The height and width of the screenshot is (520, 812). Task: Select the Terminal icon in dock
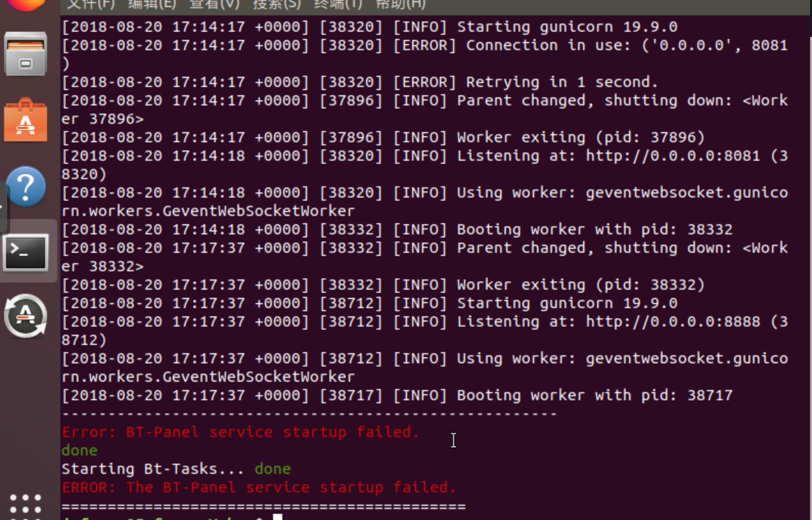click(x=26, y=252)
